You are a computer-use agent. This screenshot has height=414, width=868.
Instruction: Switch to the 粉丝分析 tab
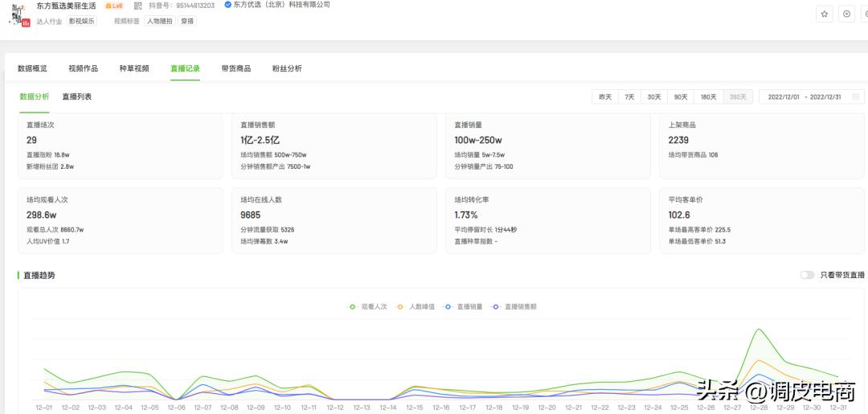coord(287,69)
